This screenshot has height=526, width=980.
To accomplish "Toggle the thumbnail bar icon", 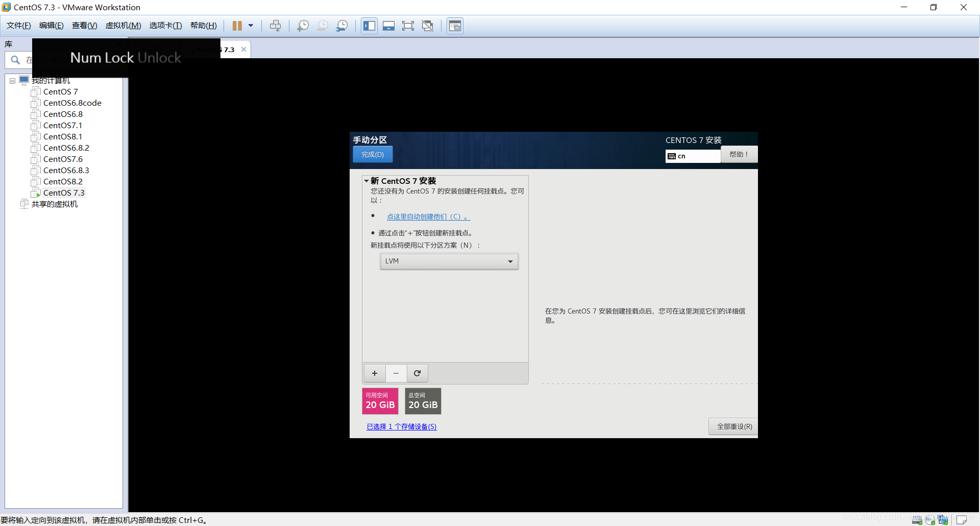I will pyautogui.click(x=389, y=26).
